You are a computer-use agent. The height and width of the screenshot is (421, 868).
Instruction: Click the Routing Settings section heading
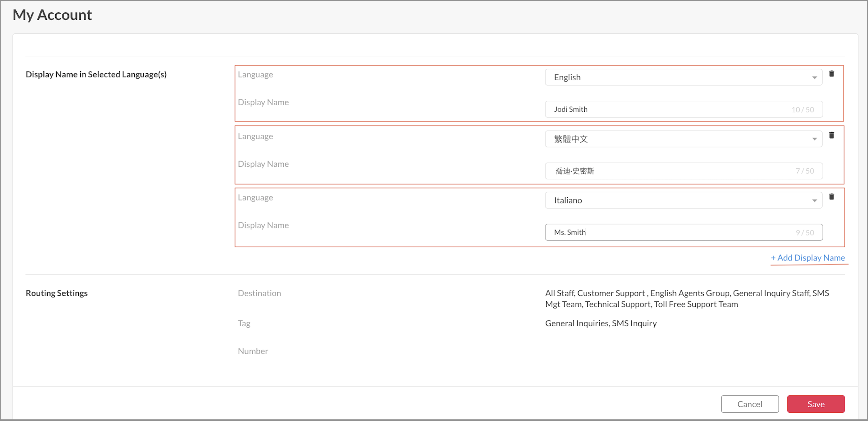coord(57,293)
